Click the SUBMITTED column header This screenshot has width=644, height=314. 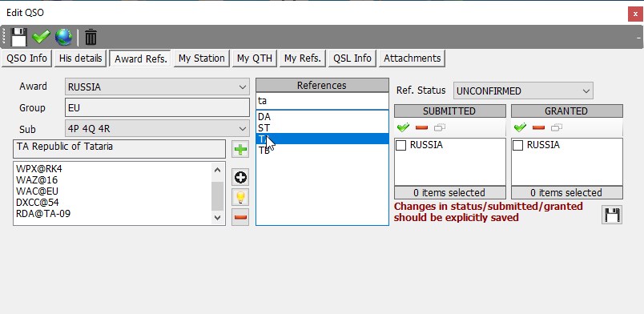click(449, 111)
